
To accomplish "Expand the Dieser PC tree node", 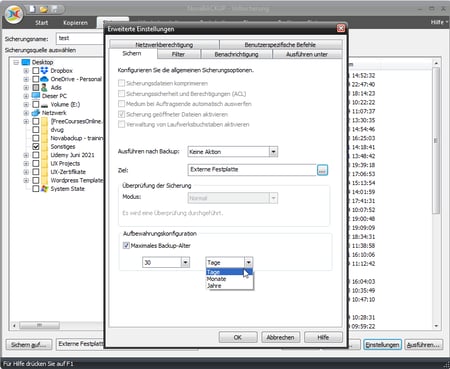I will 26,96.
